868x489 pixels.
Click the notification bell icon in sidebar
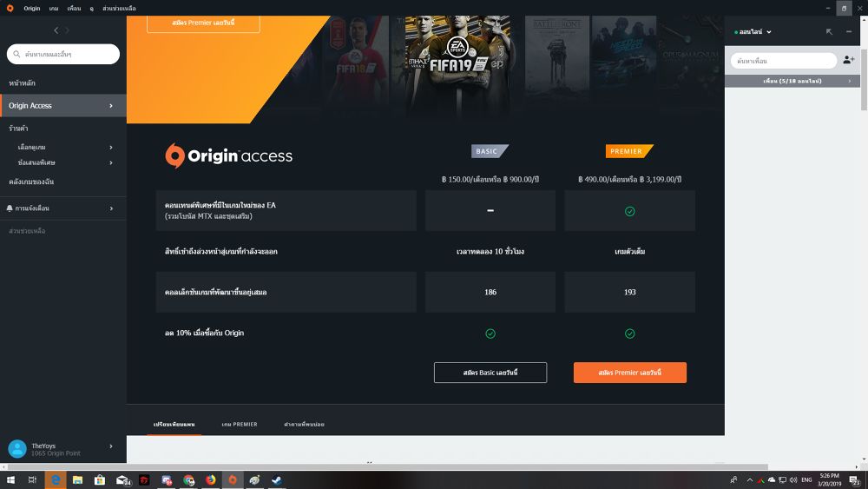point(10,208)
